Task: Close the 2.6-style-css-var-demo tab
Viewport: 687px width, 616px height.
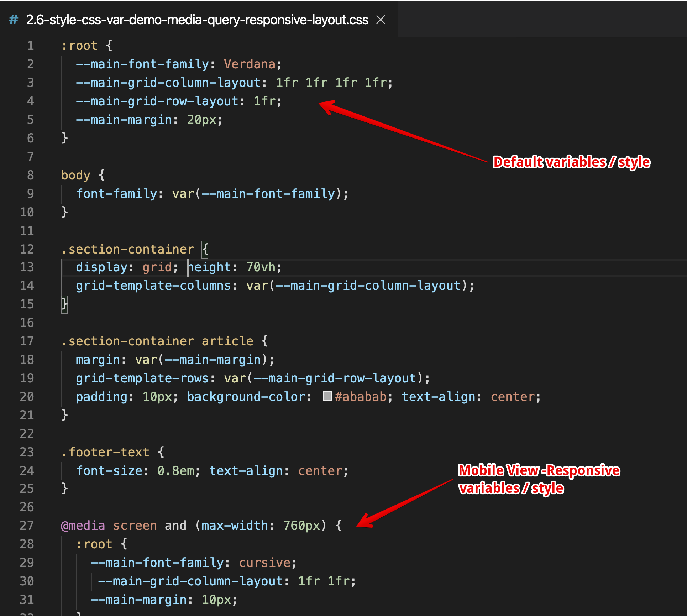Action: coord(381,20)
